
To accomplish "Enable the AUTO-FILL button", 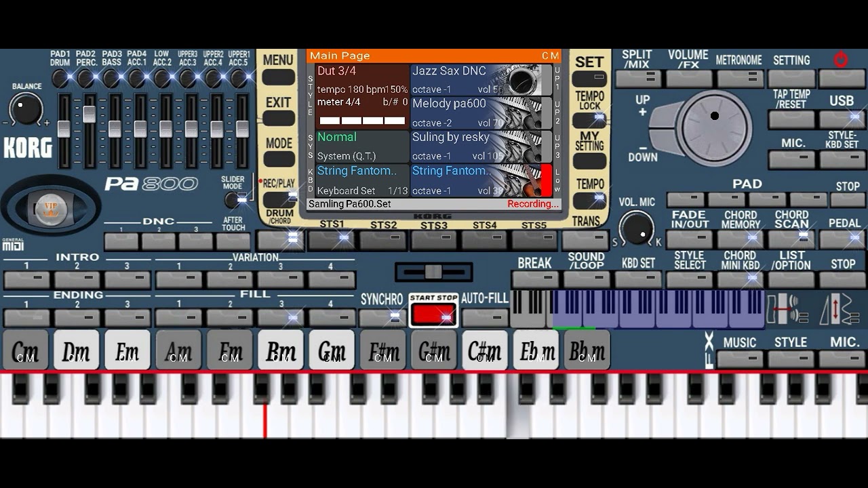I will (x=484, y=317).
